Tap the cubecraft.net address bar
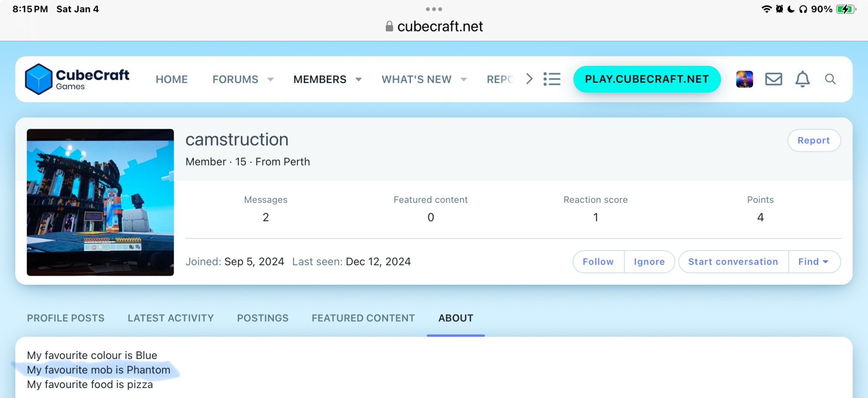868x398 pixels. point(434,26)
